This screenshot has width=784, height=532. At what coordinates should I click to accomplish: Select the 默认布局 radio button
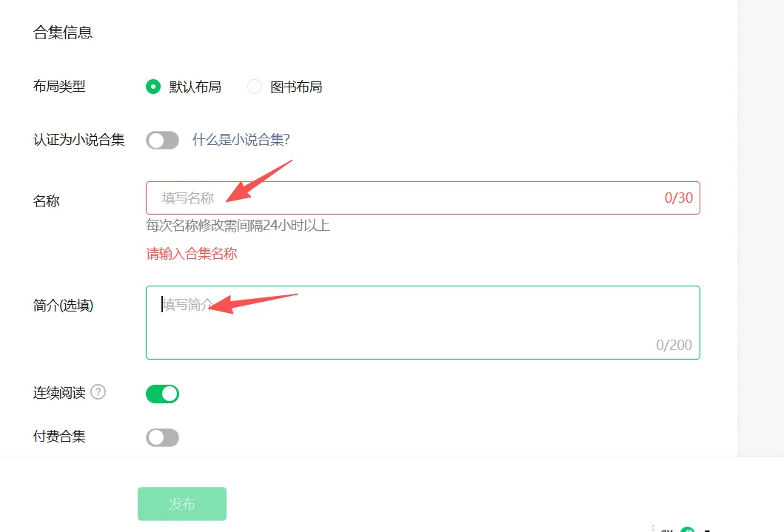click(153, 87)
